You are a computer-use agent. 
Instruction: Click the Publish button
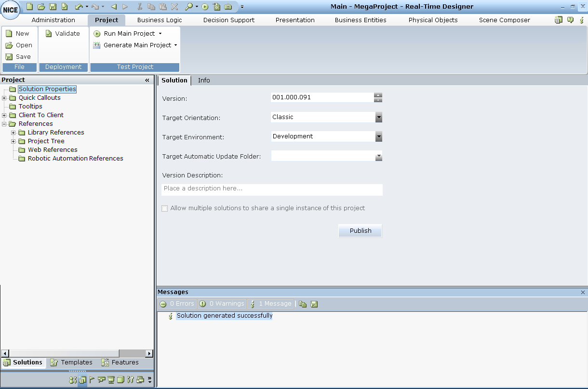tap(360, 231)
